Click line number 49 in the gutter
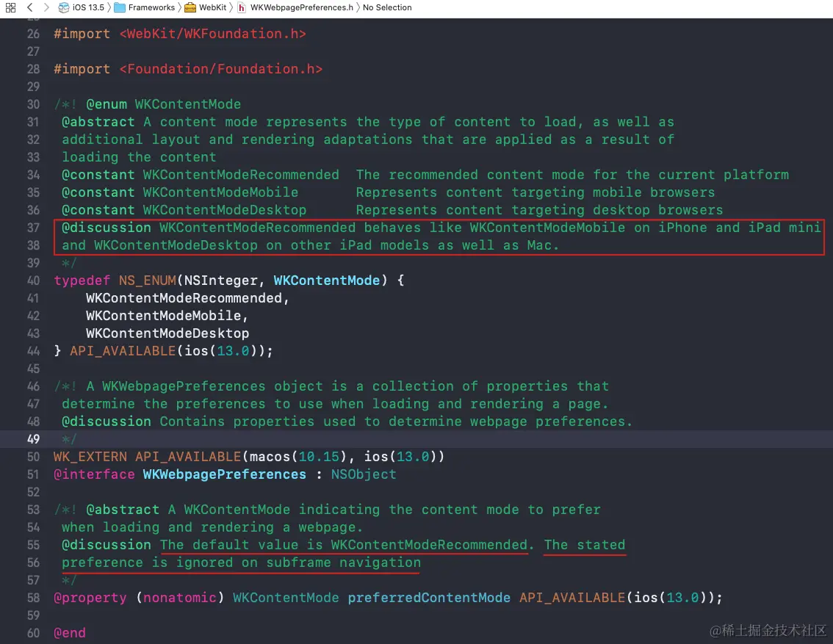The height and width of the screenshot is (644, 833). point(34,439)
